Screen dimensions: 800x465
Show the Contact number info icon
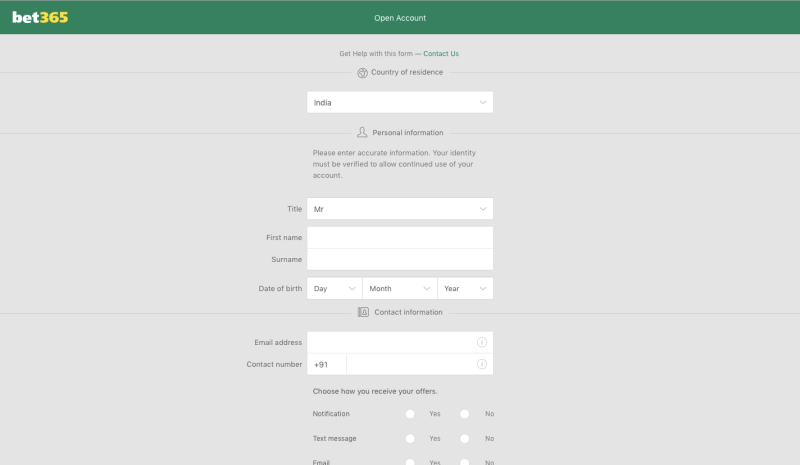point(482,364)
